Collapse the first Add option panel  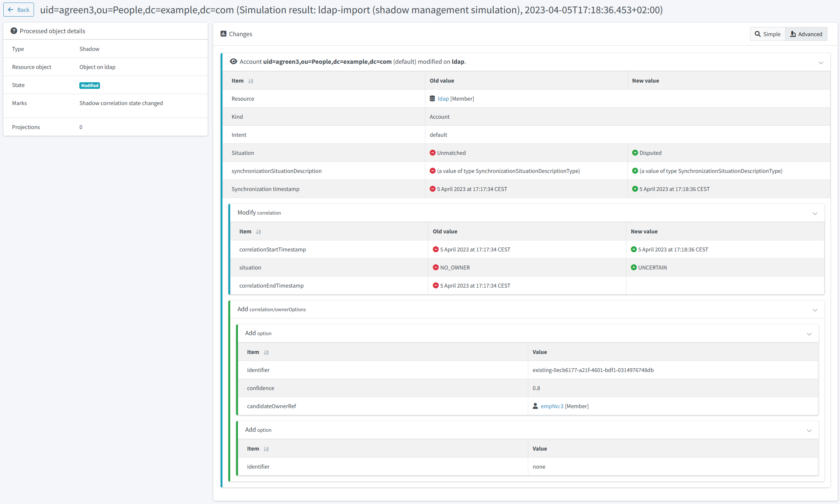809,334
